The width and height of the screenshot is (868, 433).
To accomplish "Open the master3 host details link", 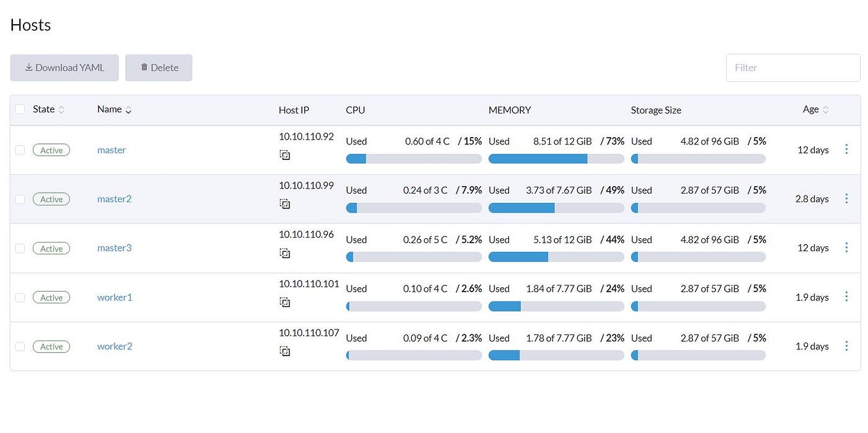I will tap(114, 248).
